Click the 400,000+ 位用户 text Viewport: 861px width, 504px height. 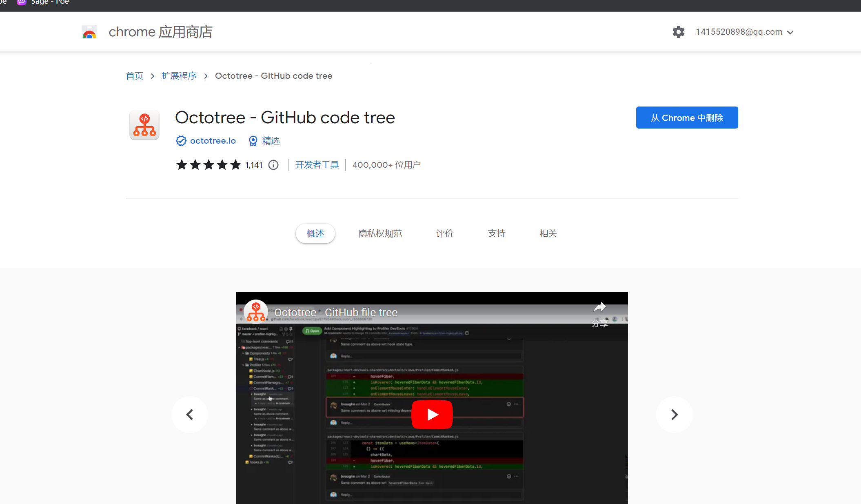pyautogui.click(x=386, y=165)
